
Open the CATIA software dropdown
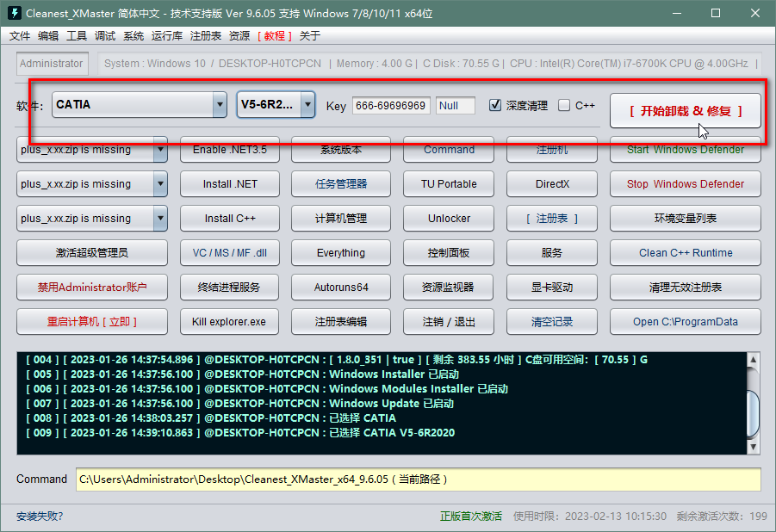[139, 104]
